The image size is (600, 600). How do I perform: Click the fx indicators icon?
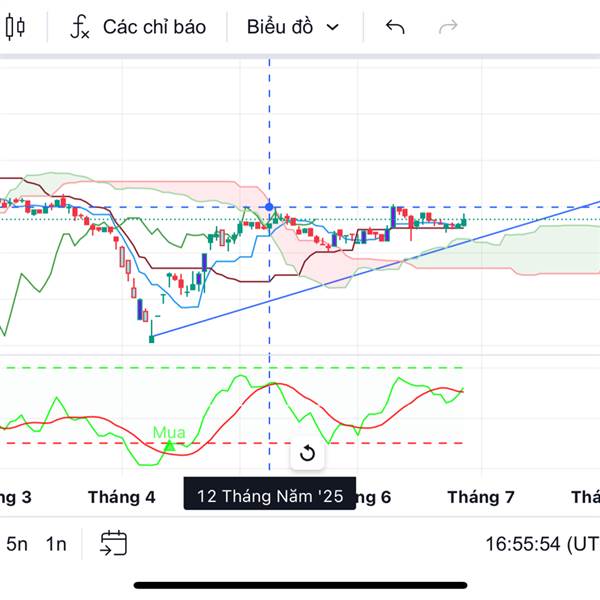[80, 27]
